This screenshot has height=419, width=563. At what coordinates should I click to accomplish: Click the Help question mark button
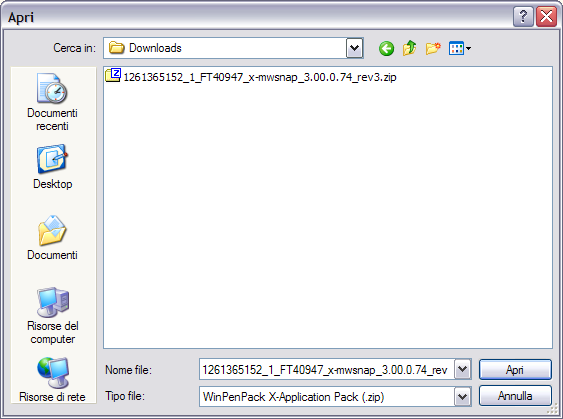click(523, 17)
